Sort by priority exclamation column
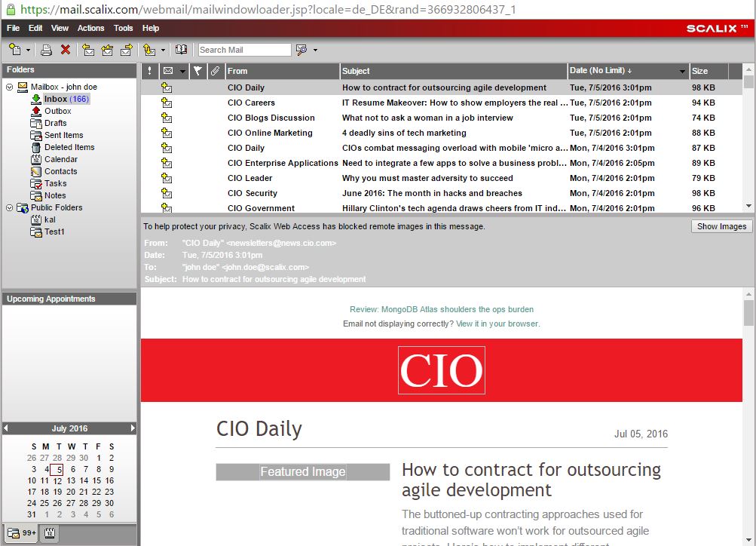The width and height of the screenshot is (756, 546). coord(149,71)
